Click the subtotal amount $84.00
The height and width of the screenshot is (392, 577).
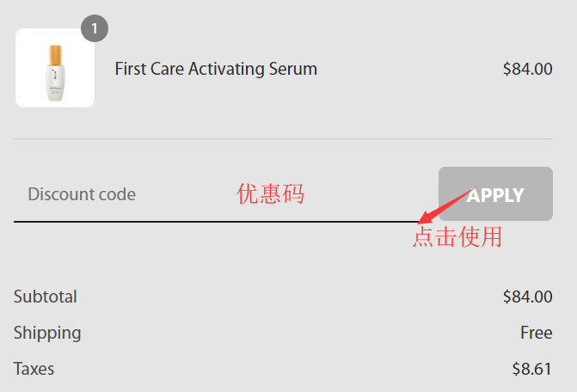click(x=527, y=297)
